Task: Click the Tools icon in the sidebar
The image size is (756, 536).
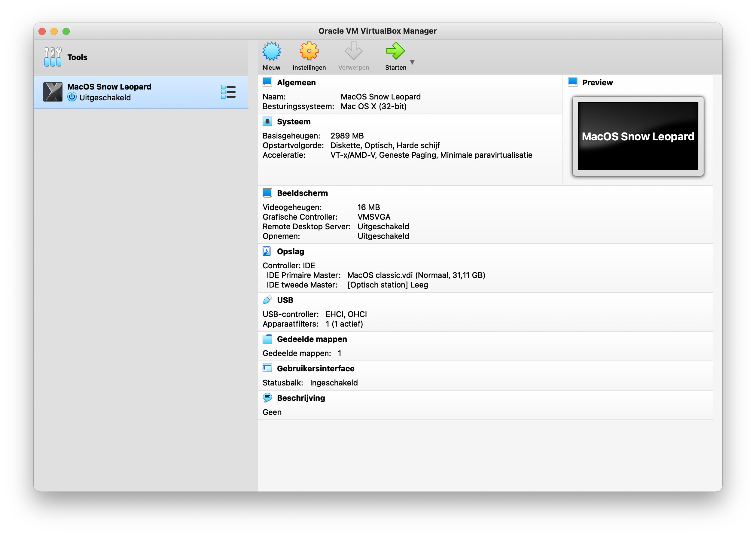Action: coord(53,57)
